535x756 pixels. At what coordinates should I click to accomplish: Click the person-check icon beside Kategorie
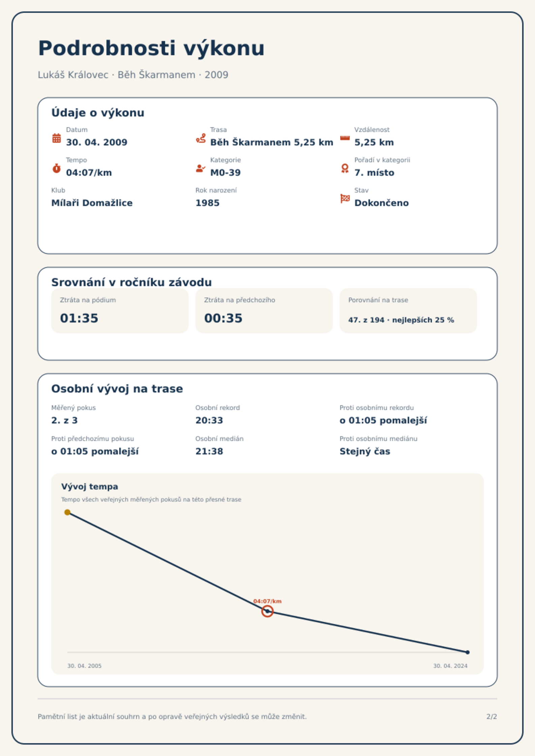(x=201, y=168)
